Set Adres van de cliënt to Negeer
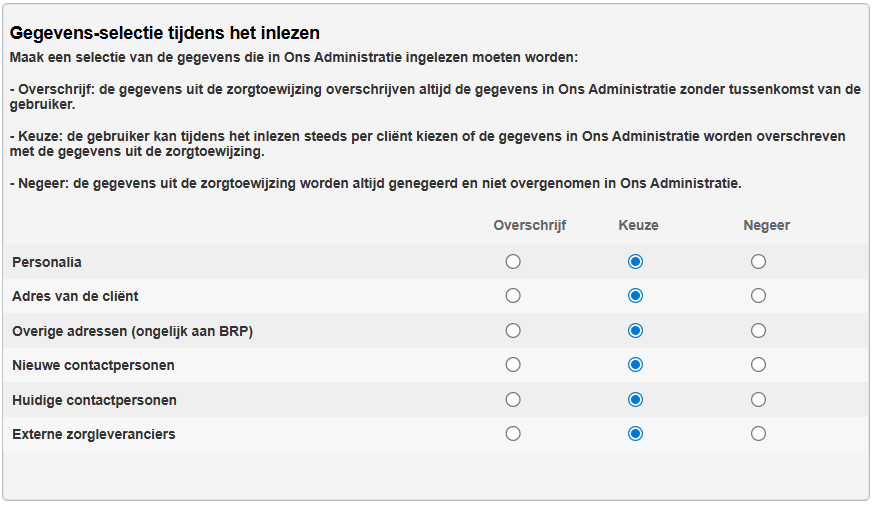 click(x=758, y=295)
